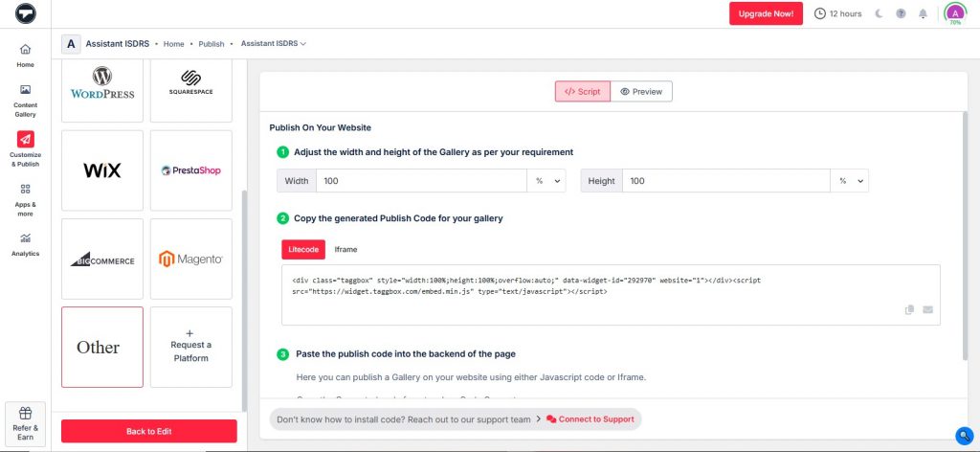Click the Height input field
Screen dimensions: 980x452
click(726, 181)
